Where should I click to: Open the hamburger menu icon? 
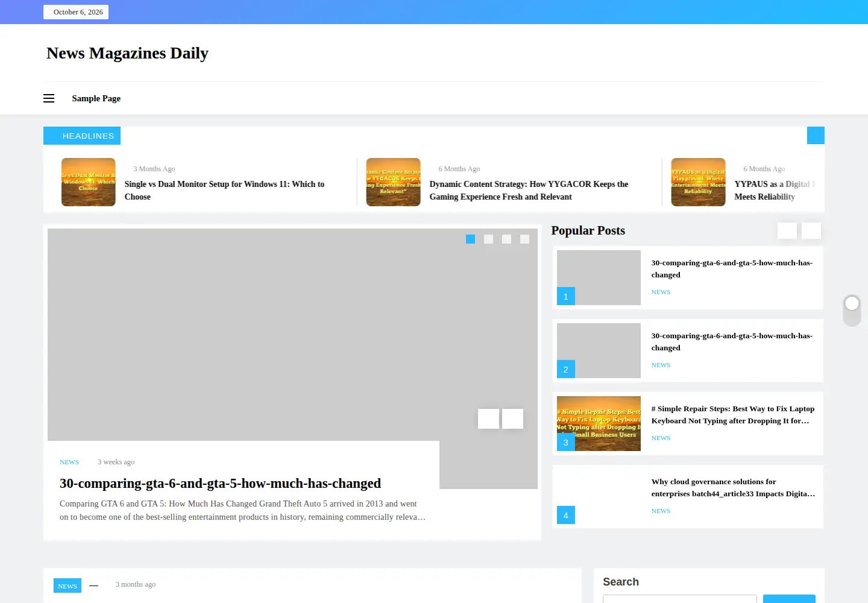click(x=49, y=98)
